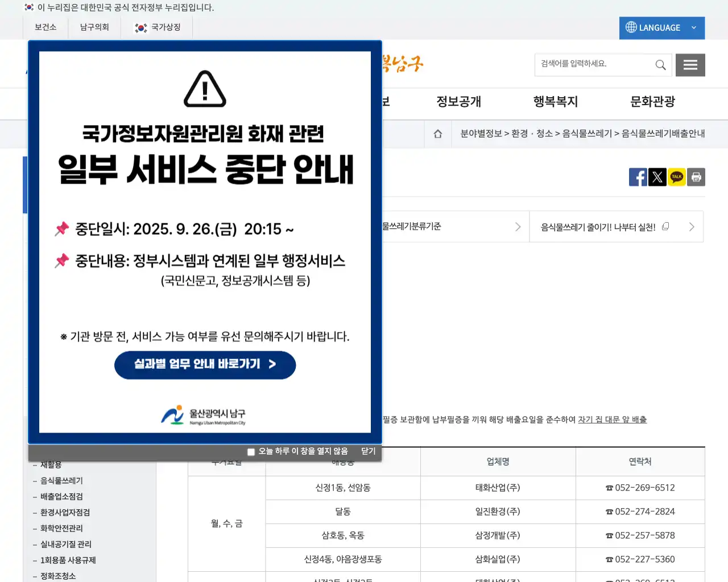Open the 남구의회 top link
Viewport: 728px width, 582px height.
coord(94,27)
